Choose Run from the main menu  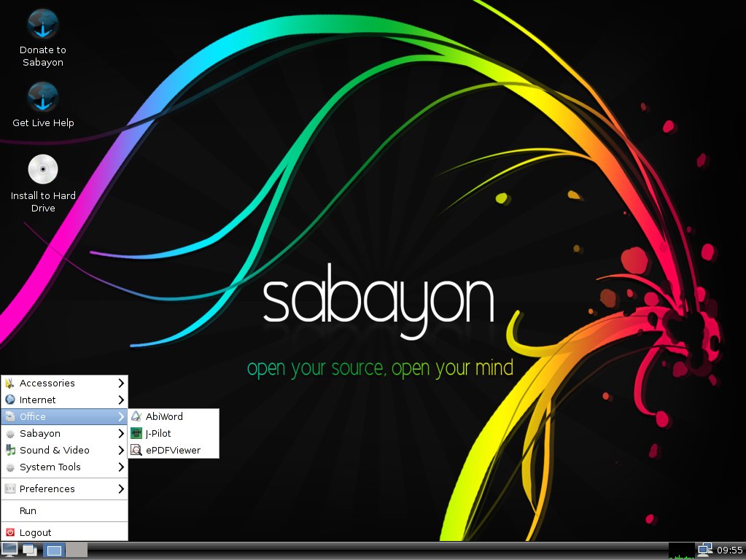tap(65, 510)
